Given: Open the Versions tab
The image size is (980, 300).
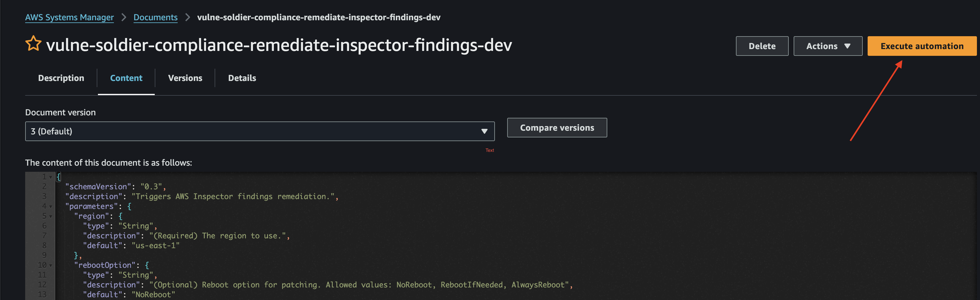Looking at the screenshot, I should [185, 78].
